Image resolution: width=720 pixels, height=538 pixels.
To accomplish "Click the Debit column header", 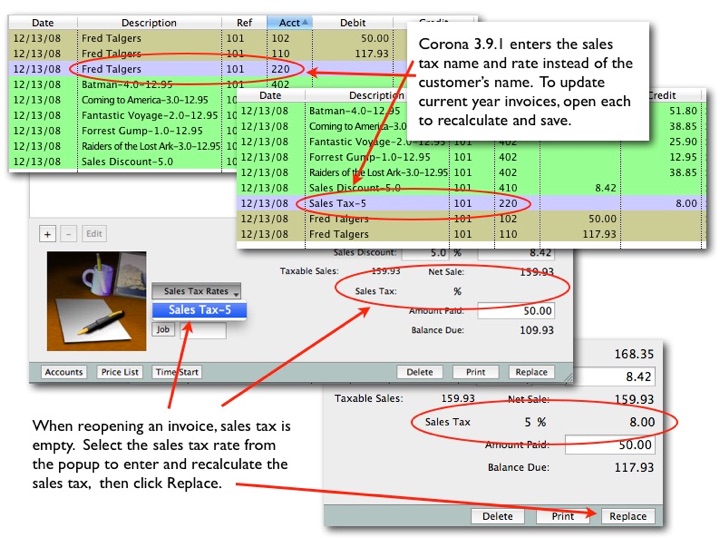I will (x=353, y=22).
